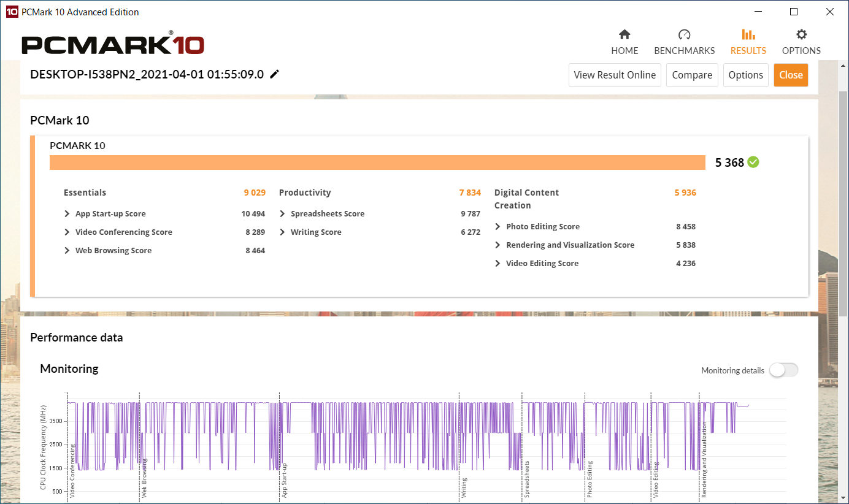
Task: Click the Web Browsing value 8 464
Action: coord(255,250)
